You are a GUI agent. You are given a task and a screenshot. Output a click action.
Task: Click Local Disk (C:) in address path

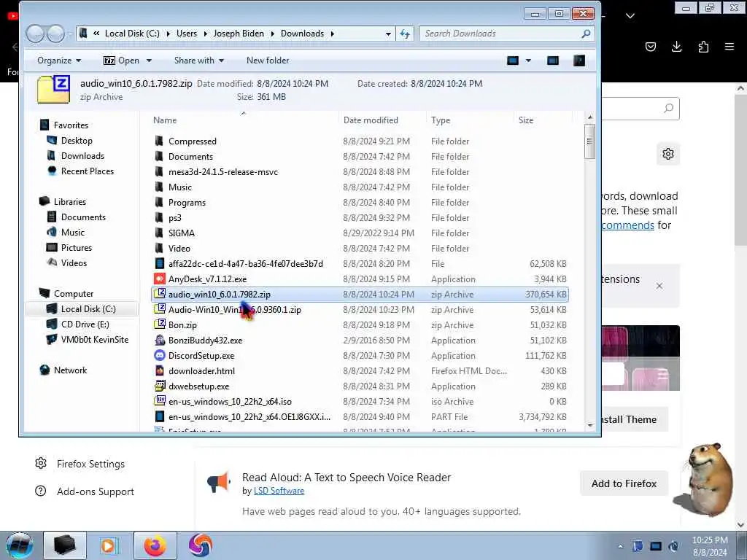[x=132, y=34]
